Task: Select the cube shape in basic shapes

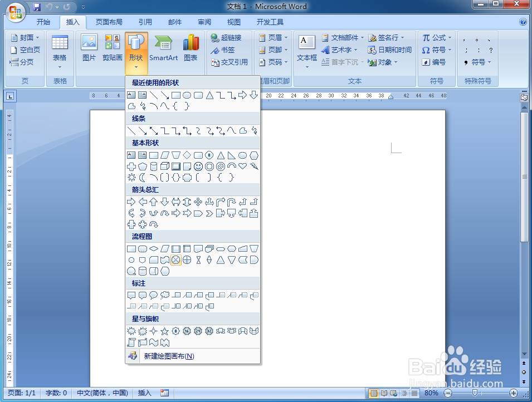Action: [x=164, y=166]
